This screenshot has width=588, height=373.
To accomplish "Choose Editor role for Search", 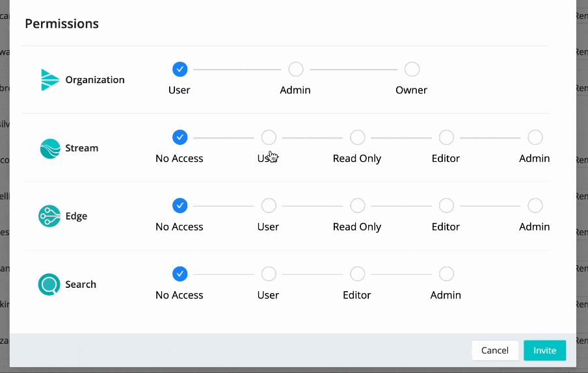I will (357, 274).
